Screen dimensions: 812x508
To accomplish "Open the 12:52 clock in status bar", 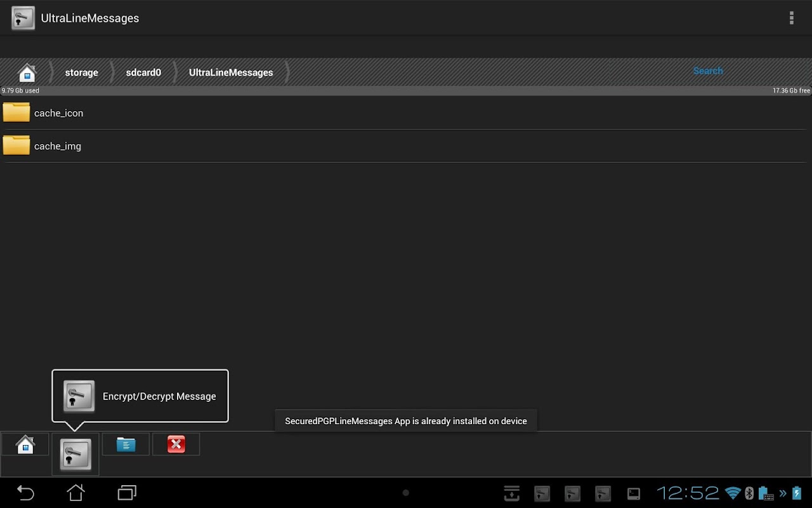I will click(x=688, y=493).
